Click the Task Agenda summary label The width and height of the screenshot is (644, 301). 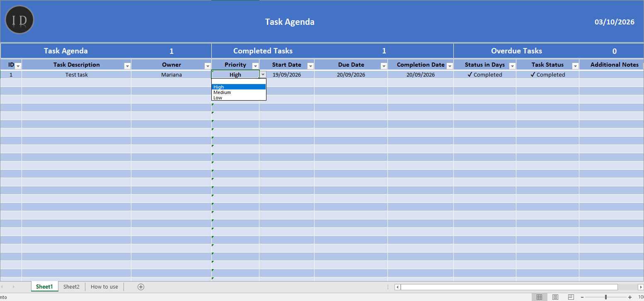point(66,51)
